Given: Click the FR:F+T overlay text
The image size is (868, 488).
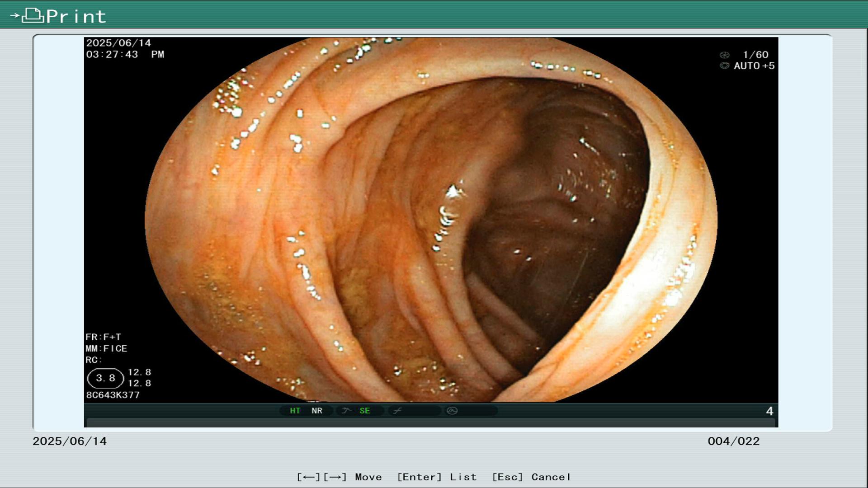Looking at the screenshot, I should coord(103,337).
